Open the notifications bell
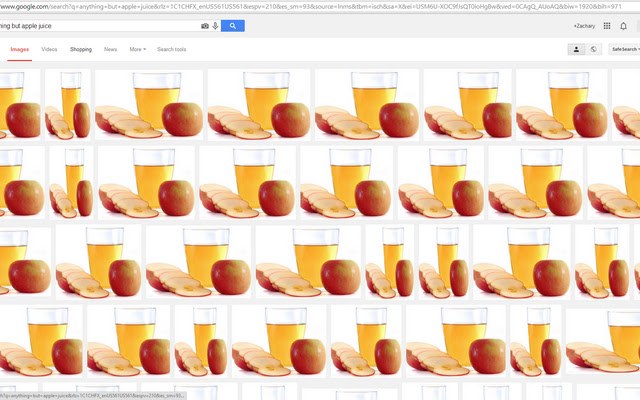Image resolution: width=640 pixels, height=400 pixels. pyautogui.click(x=624, y=26)
